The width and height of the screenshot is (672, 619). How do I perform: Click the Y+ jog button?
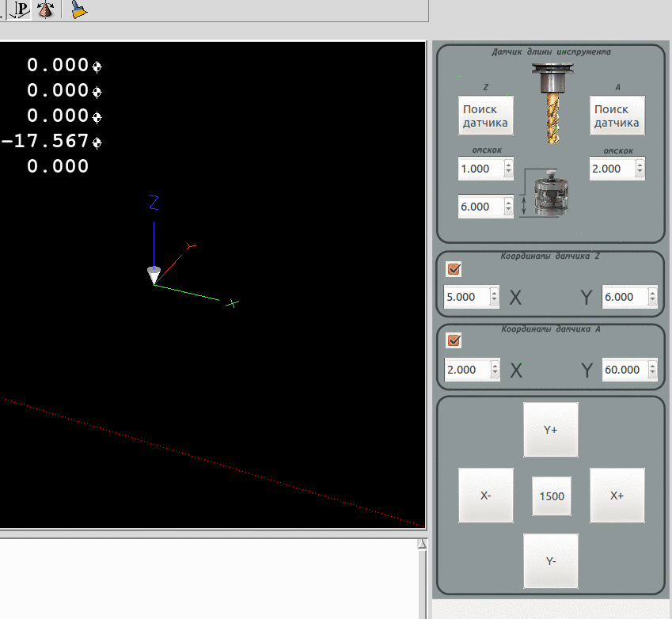551,430
